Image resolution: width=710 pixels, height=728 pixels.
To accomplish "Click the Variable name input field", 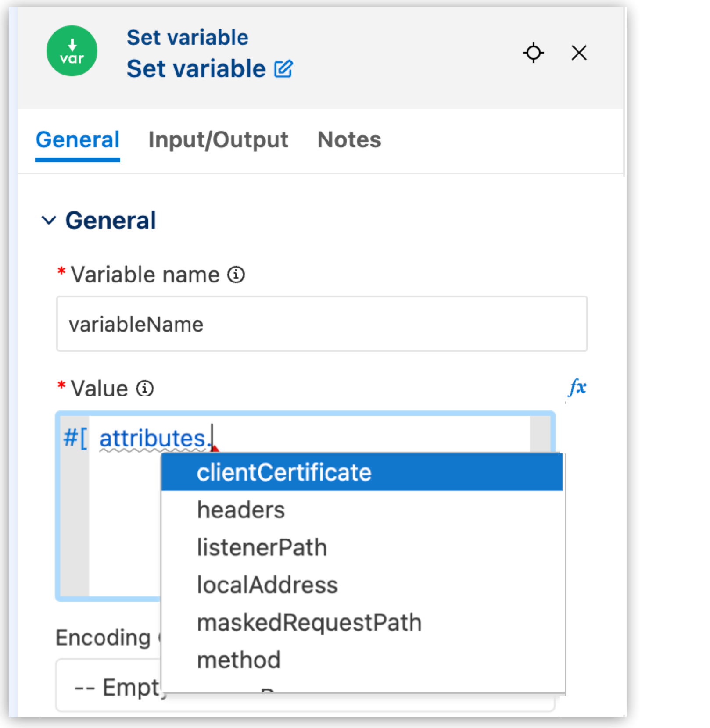I will [322, 324].
